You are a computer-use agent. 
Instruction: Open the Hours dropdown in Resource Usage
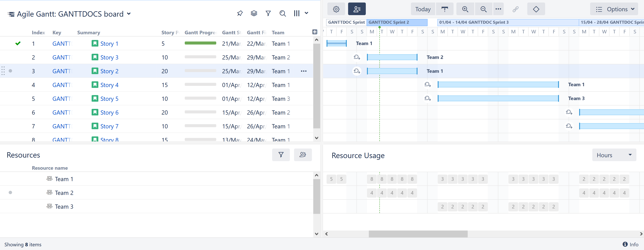[614, 155]
